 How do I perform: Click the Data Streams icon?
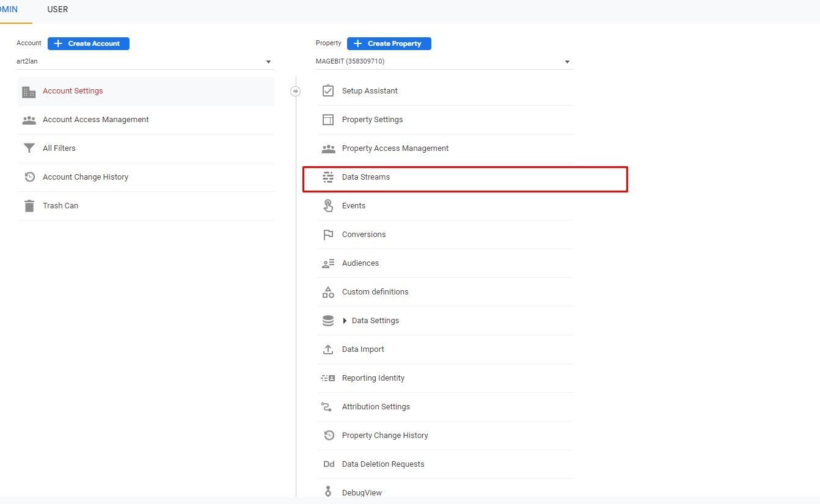click(328, 177)
